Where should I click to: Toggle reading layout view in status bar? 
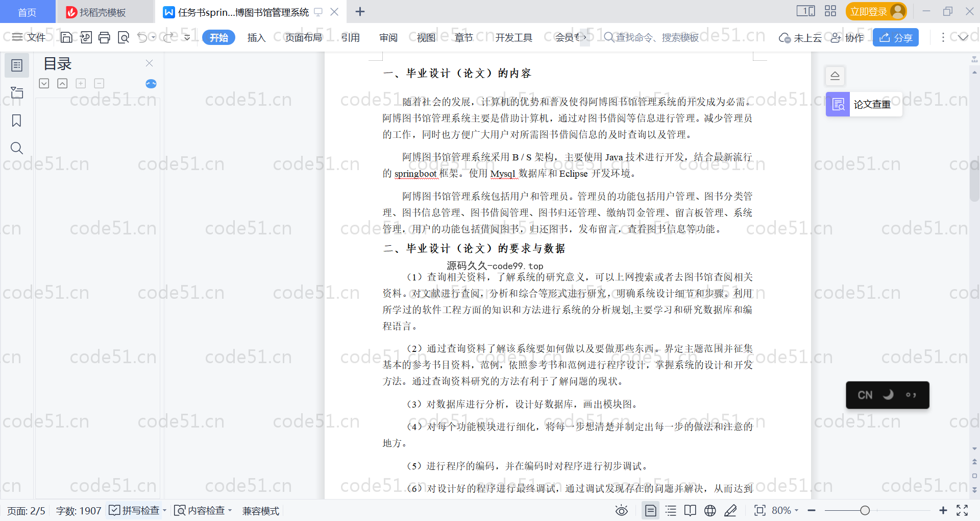click(x=690, y=510)
